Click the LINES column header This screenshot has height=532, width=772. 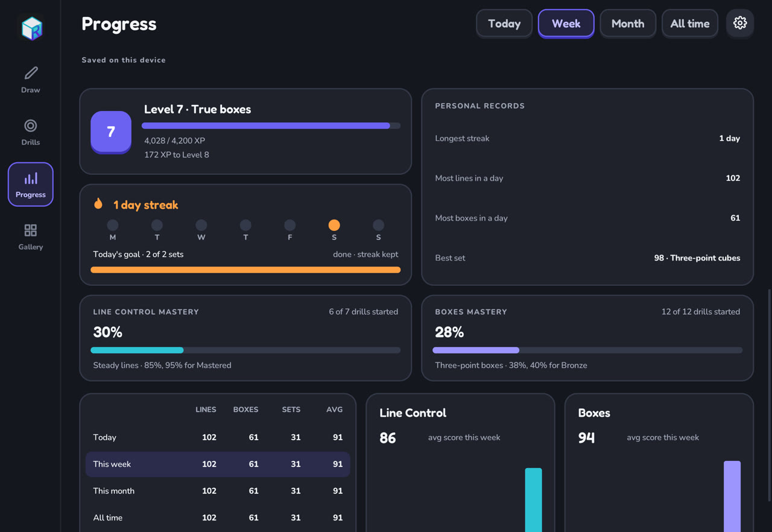pyautogui.click(x=206, y=410)
